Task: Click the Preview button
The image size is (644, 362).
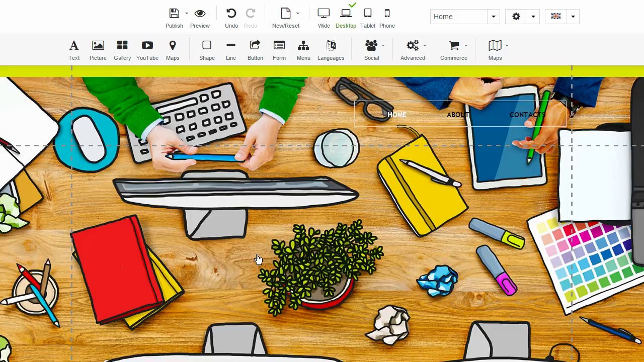Action: [x=200, y=18]
